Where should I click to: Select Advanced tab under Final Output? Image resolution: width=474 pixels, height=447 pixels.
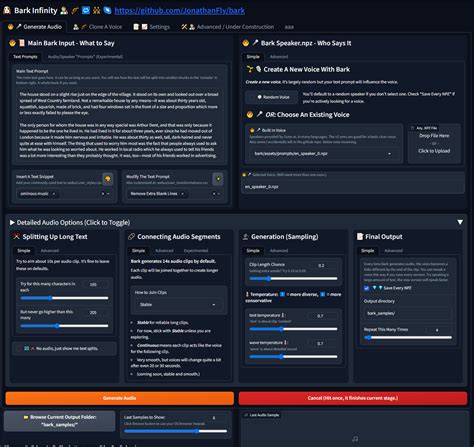point(393,251)
